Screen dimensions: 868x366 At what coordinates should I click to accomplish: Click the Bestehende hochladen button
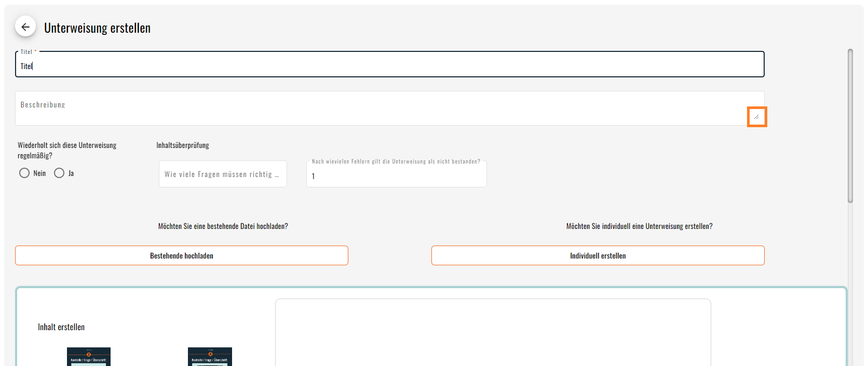pos(182,255)
